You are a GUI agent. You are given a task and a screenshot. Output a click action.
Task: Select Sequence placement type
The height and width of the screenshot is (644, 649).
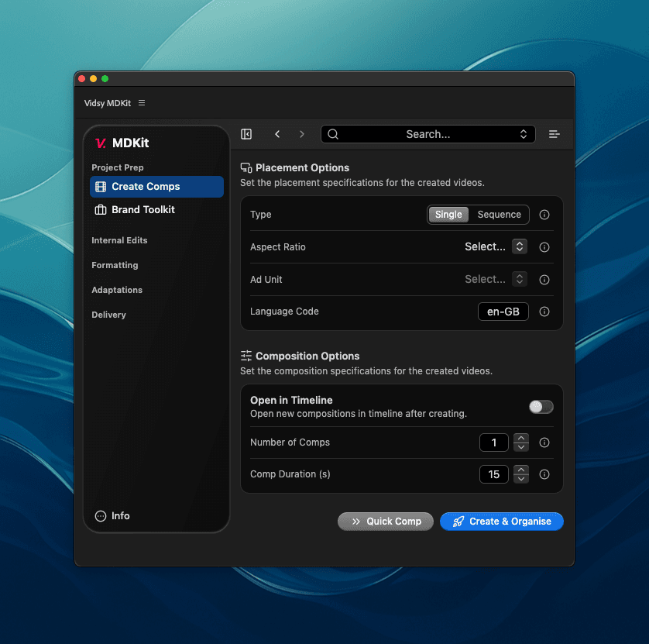tap(500, 215)
